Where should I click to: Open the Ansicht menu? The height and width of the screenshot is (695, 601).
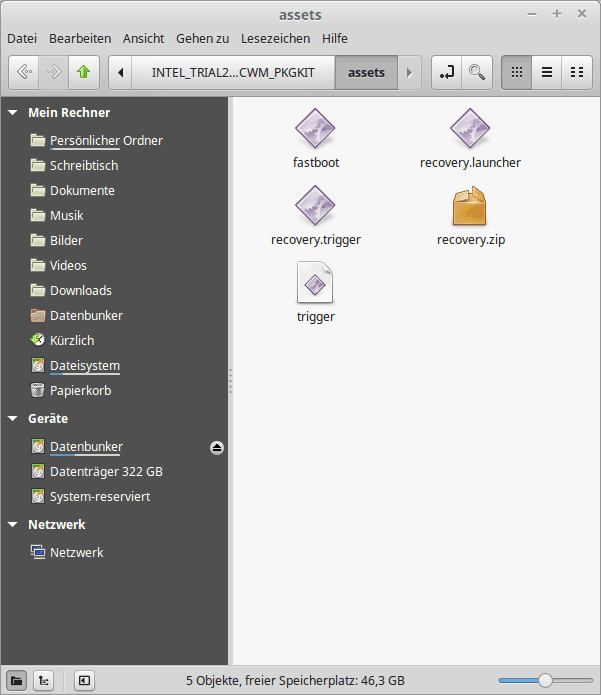(x=144, y=39)
